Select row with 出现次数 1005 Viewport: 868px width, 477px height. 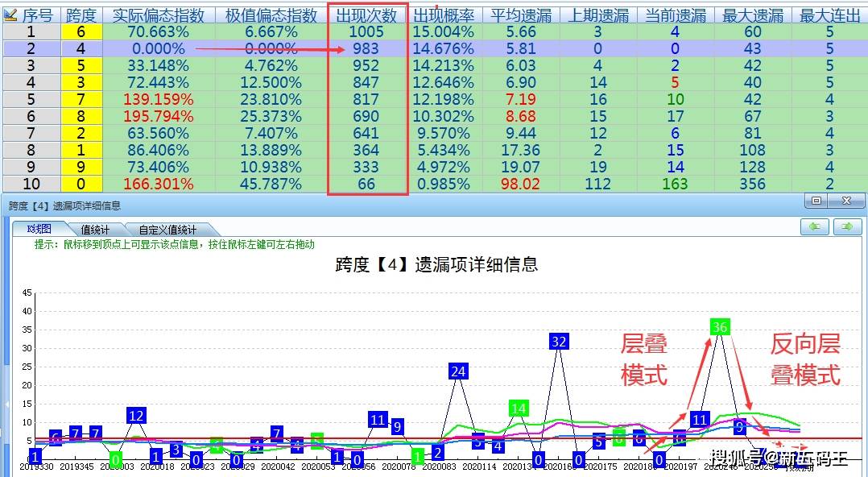coord(435,32)
